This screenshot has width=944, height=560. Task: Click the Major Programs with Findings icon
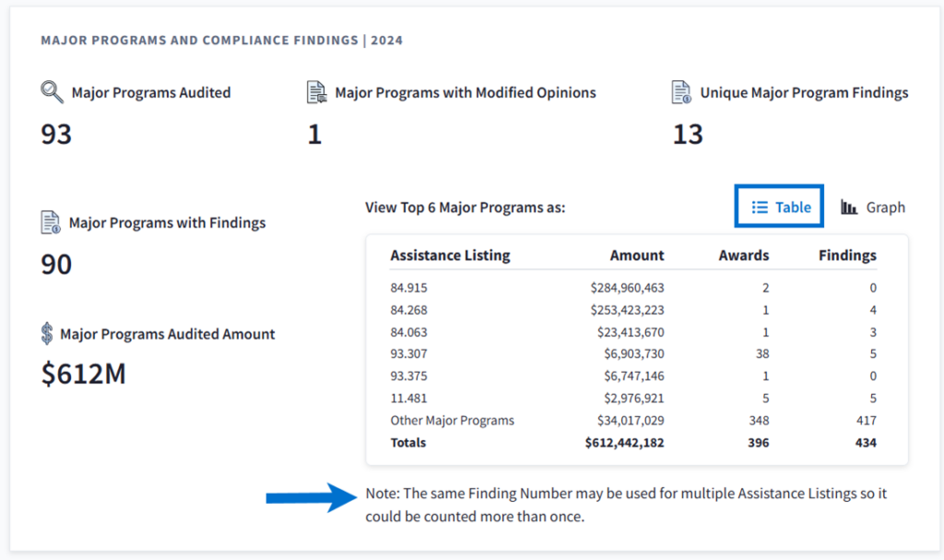[51, 222]
